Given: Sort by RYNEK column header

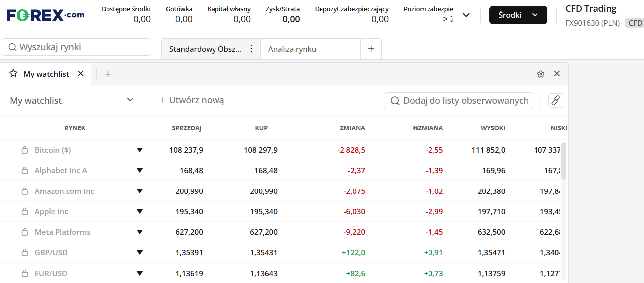Looking at the screenshot, I should coord(75,128).
